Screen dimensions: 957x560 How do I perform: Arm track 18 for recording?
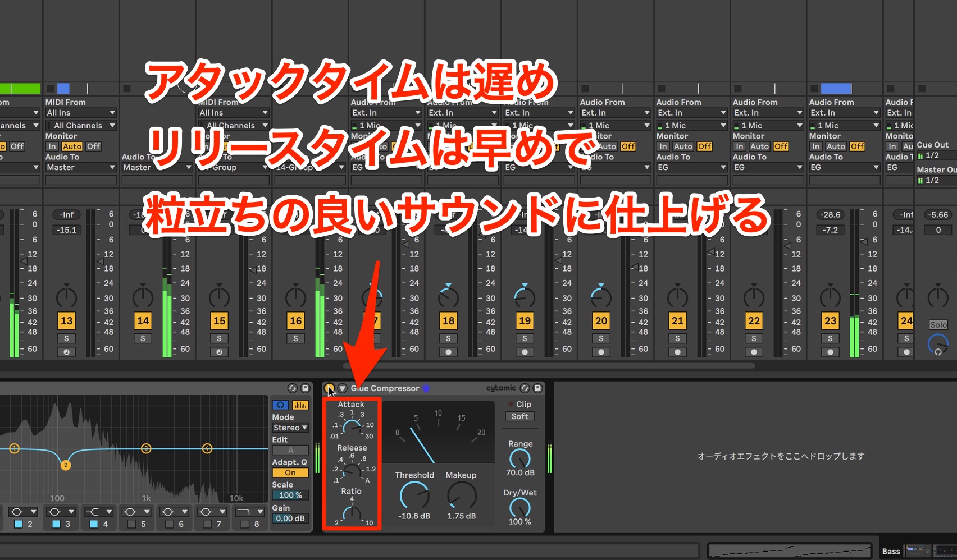point(449,352)
